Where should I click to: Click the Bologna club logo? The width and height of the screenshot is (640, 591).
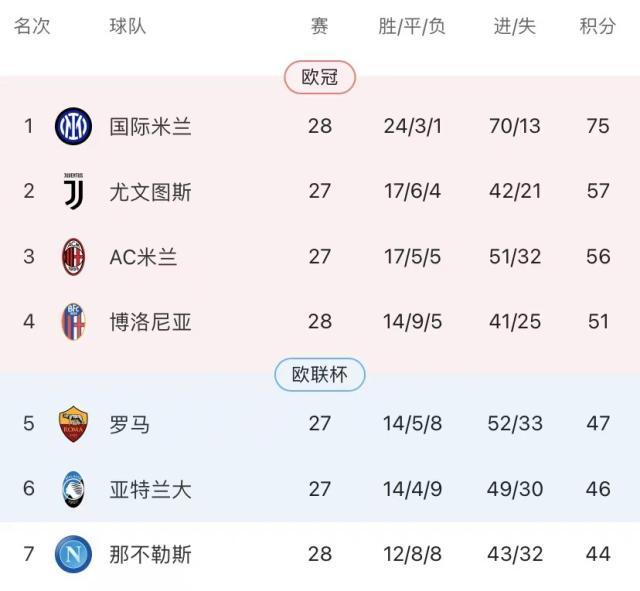click(73, 322)
